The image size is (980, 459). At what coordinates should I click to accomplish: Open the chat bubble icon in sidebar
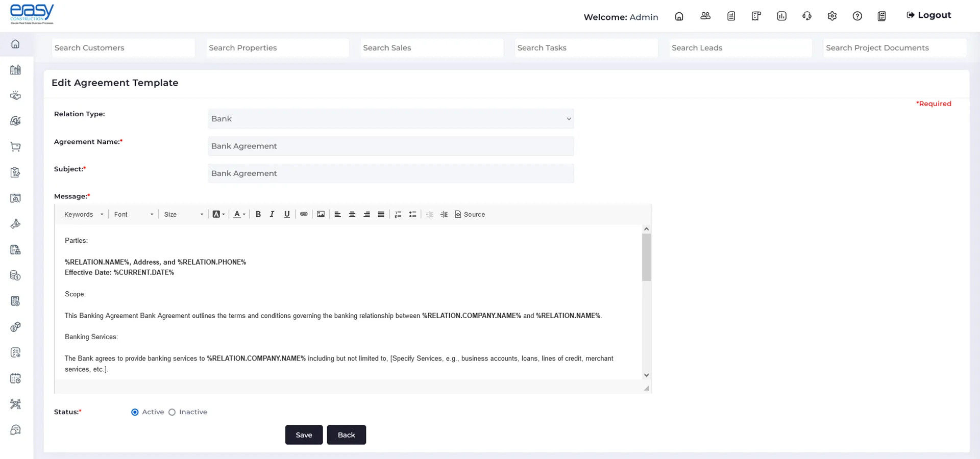point(15,430)
